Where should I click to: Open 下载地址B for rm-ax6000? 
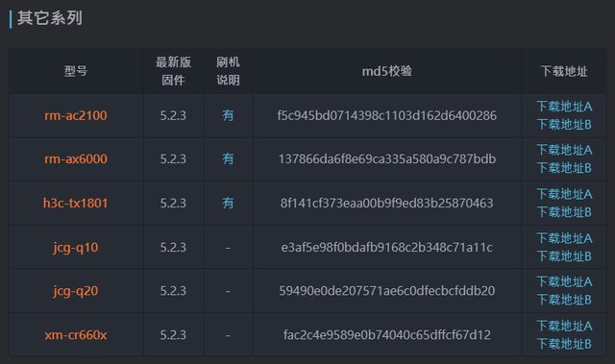(x=564, y=168)
